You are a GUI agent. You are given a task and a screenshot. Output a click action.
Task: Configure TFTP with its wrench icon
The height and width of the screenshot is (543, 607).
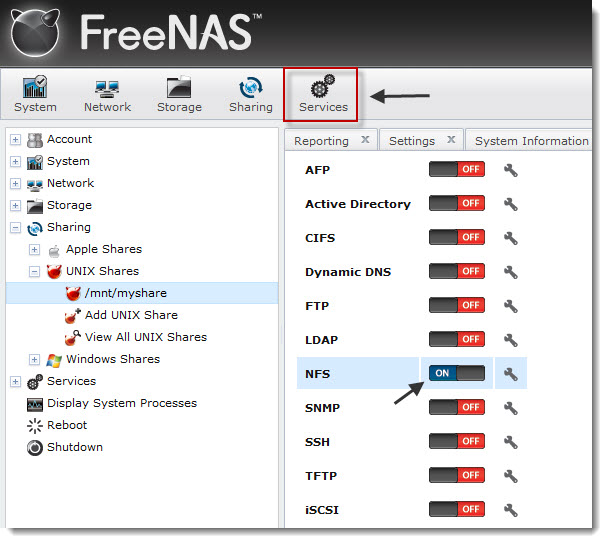pyautogui.click(x=511, y=476)
